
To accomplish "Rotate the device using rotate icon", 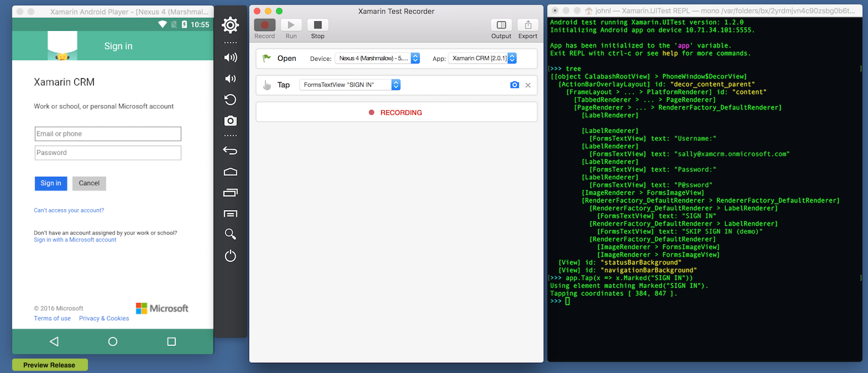I will (230, 100).
